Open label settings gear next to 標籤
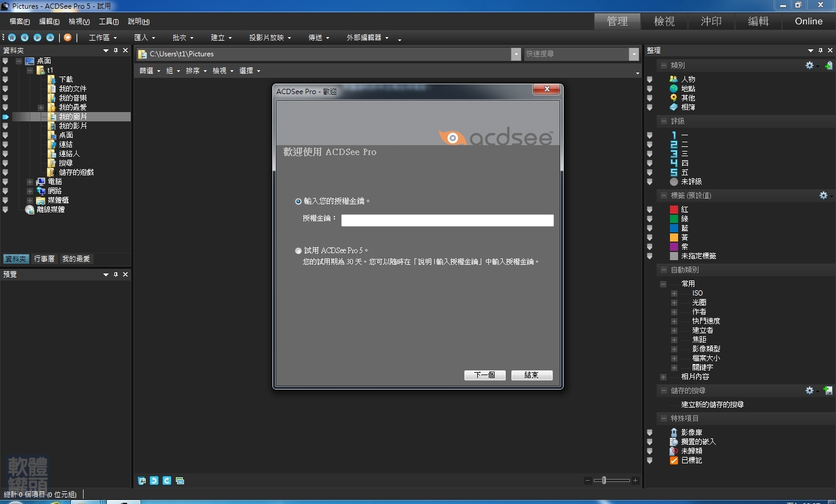Image resolution: width=836 pixels, height=504 pixels. [x=823, y=196]
